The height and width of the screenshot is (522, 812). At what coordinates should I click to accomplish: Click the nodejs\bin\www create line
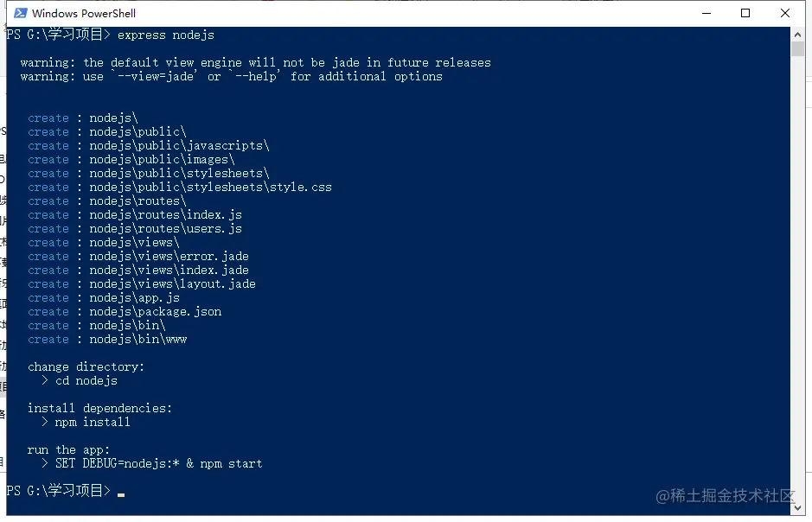tap(107, 340)
